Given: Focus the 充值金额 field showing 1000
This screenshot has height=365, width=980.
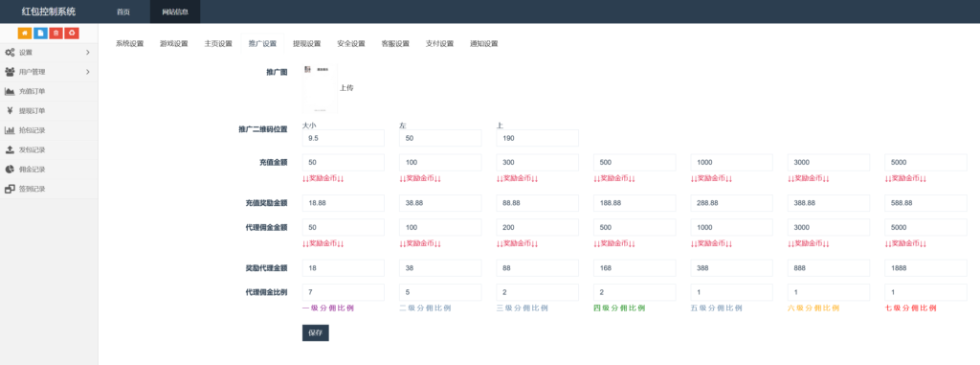Looking at the screenshot, I should click(x=731, y=162).
